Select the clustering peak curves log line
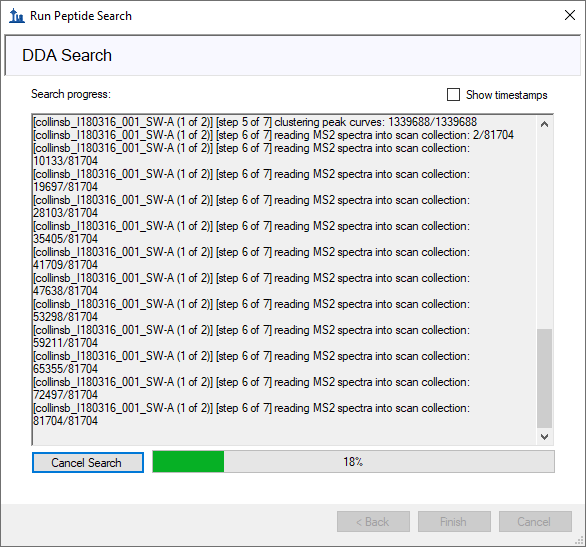Viewport: 586px width, 547px height. click(255, 122)
